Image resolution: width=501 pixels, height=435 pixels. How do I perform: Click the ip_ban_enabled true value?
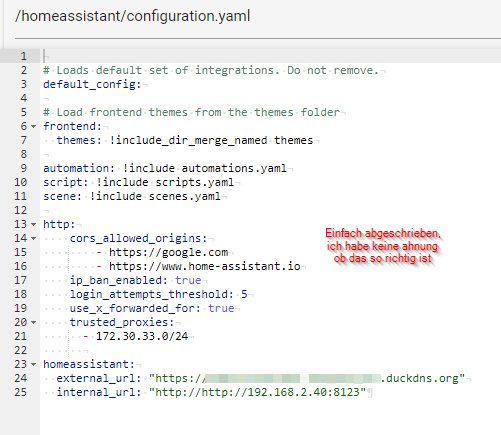coord(188,280)
